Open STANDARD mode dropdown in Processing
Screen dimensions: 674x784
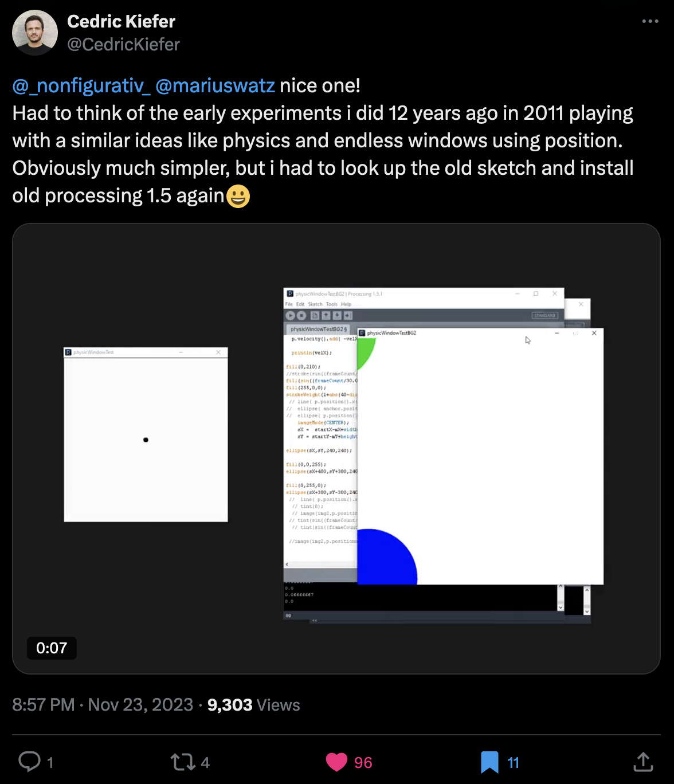(544, 316)
